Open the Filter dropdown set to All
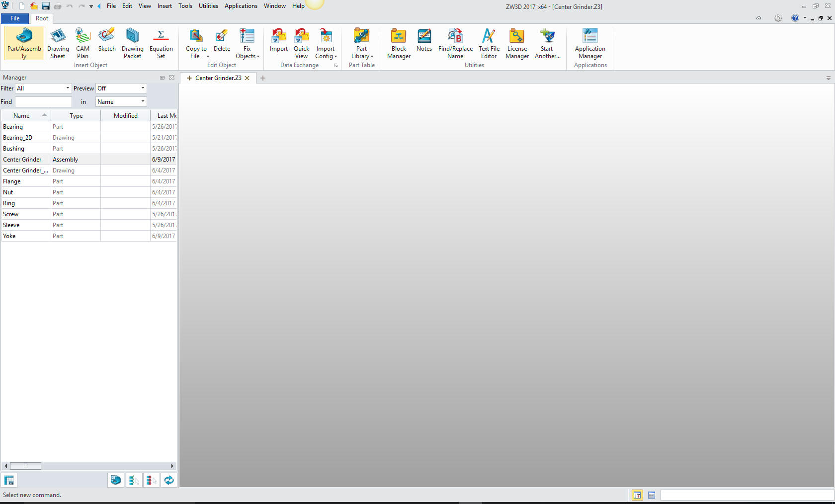 coord(43,88)
